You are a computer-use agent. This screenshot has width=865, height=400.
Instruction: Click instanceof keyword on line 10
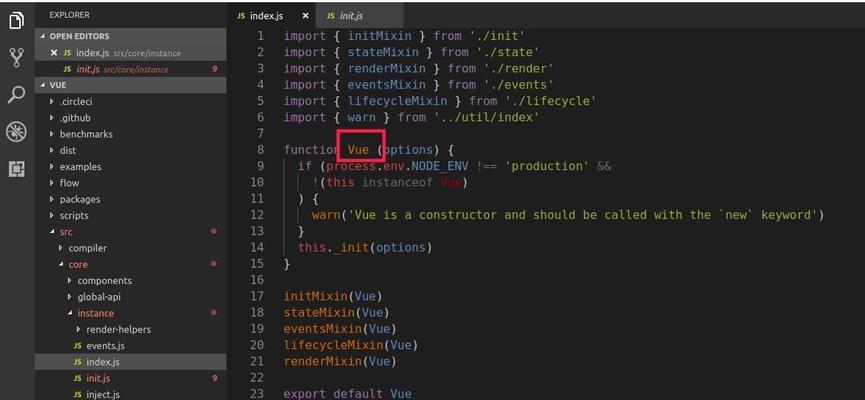point(397,182)
